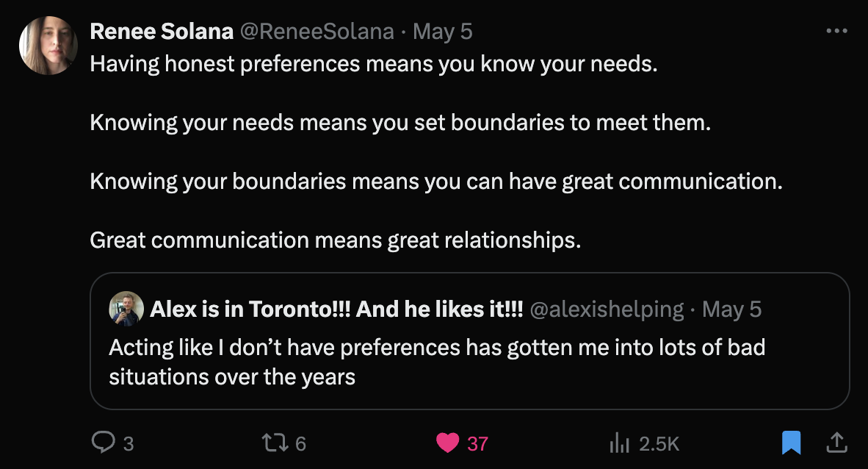The width and height of the screenshot is (868, 469).
Task: Open the main tweet's May 5 timestamp
Action: 443,32
